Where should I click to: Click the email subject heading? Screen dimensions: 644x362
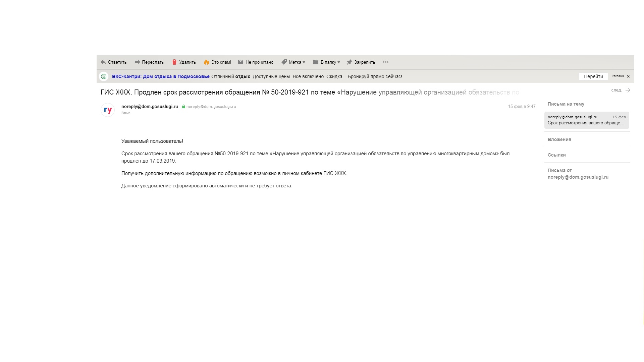(310, 92)
